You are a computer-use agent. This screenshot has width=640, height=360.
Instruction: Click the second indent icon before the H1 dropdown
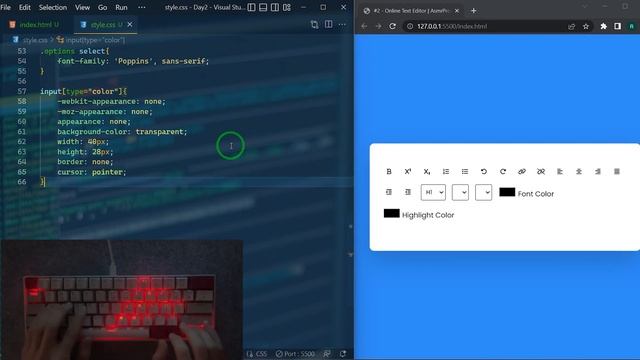click(408, 192)
